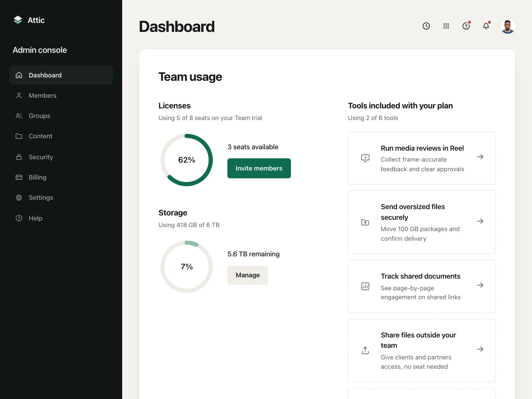The height and width of the screenshot is (399, 532).
Task: Click the Invite members button
Action: coord(259,168)
